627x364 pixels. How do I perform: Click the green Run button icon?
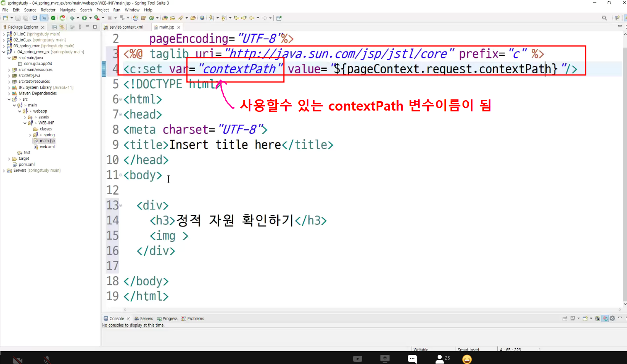click(84, 18)
